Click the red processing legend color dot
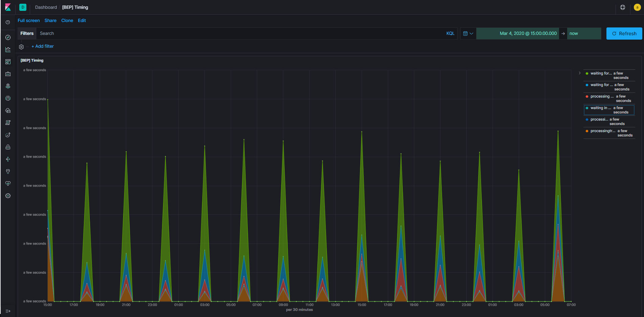 587,97
